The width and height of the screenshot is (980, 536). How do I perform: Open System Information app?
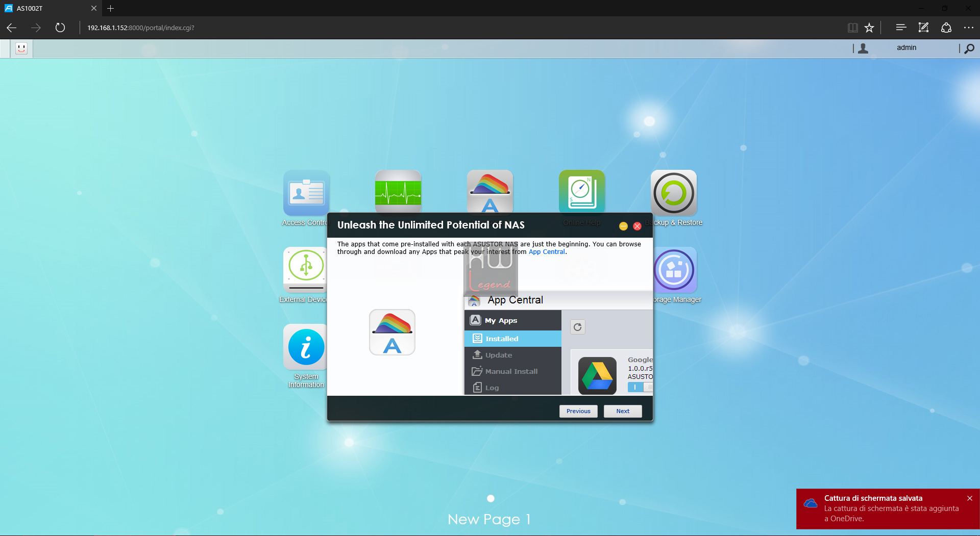pos(305,347)
